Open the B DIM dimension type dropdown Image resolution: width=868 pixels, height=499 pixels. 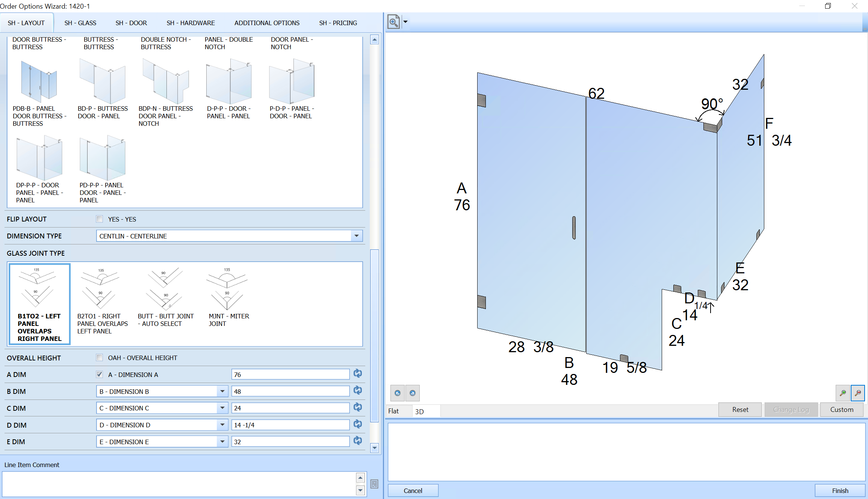[x=222, y=390]
